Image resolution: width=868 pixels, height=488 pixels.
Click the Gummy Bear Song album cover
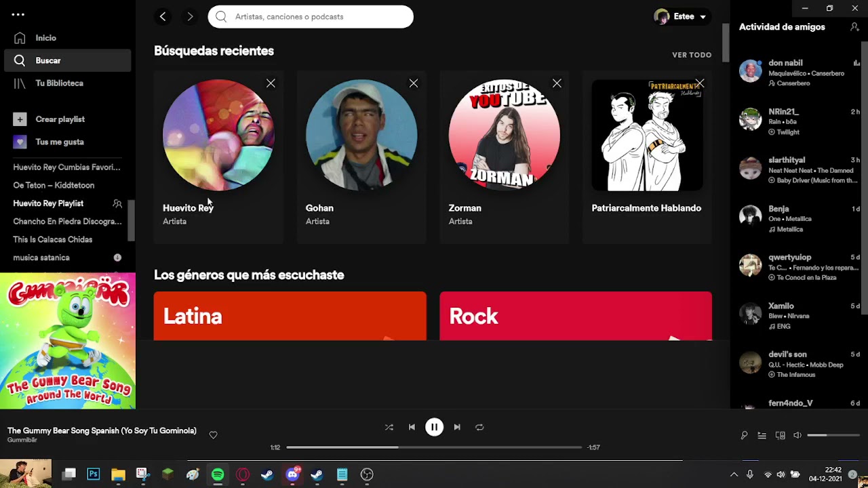(68, 341)
